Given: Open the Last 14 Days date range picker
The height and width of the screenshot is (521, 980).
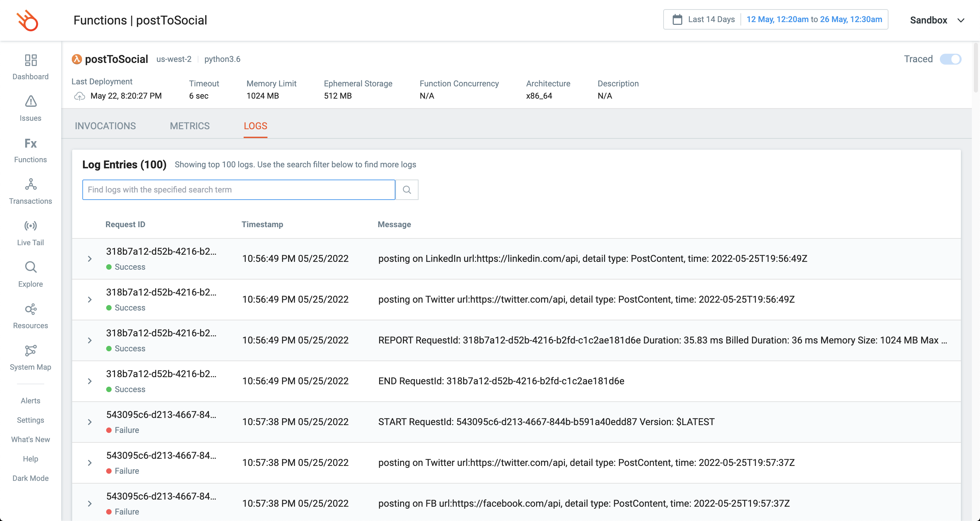Looking at the screenshot, I should [x=711, y=19].
